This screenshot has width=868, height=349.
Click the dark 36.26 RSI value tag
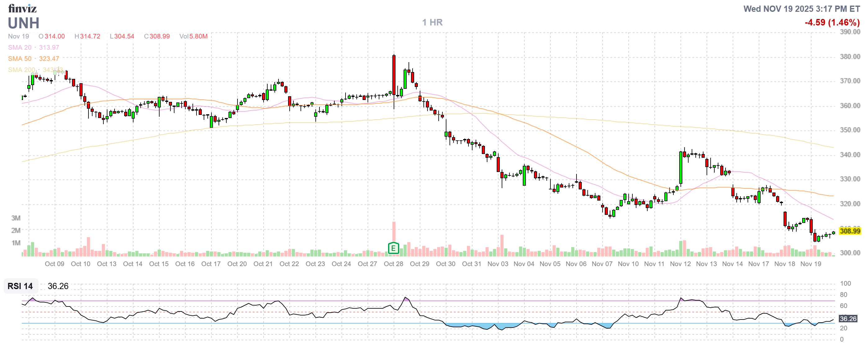848,319
